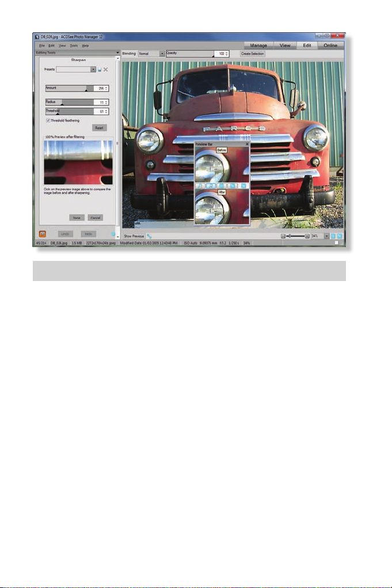Viewport: 392px width, 588px height.
Task: Open the Edit menu
Action: [52, 45]
